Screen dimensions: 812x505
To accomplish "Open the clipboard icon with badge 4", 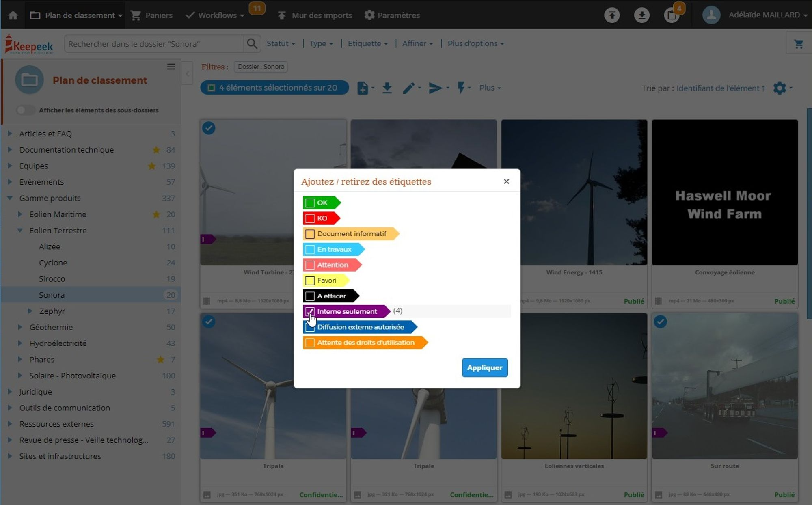I will [671, 15].
